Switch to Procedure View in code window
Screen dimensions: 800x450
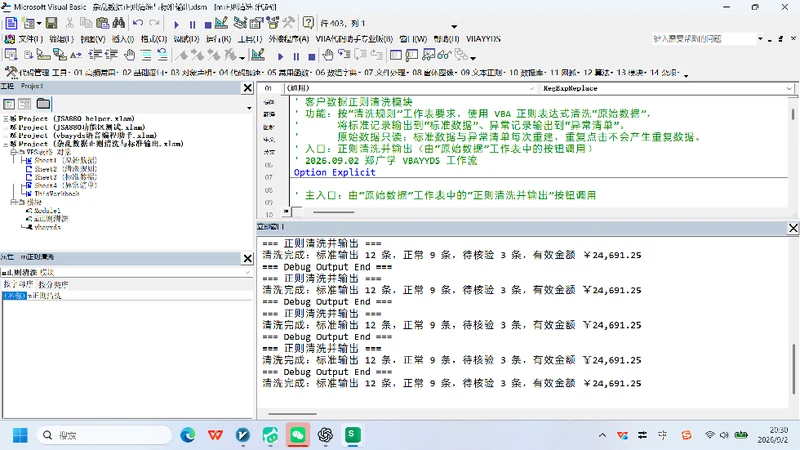coord(287,212)
